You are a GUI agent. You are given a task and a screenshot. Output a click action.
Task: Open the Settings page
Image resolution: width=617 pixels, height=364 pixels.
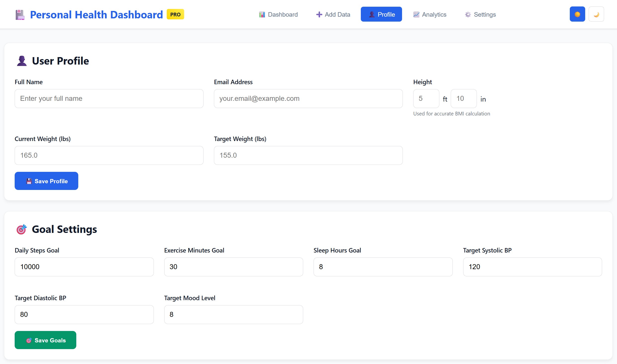[480, 14]
